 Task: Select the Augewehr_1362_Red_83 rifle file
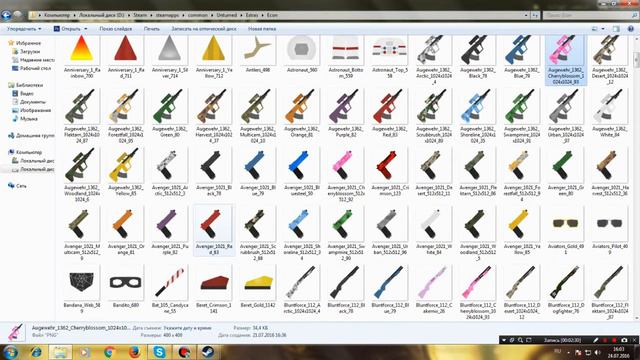point(390,114)
